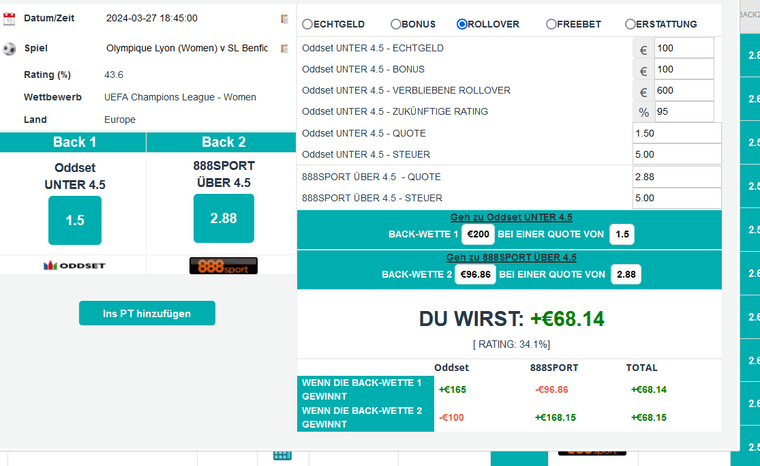
Task: Copy the match name using its copy icon
Action: [x=285, y=48]
